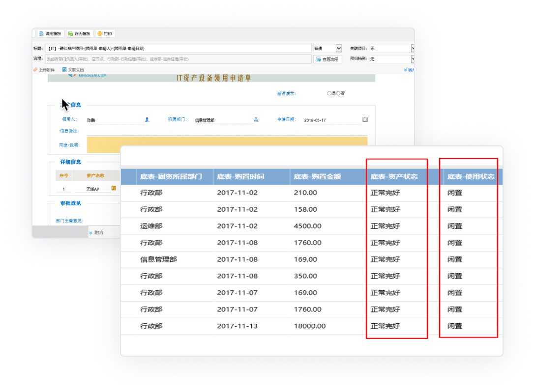The height and width of the screenshot is (392, 535).
Task: Click 2017-11-02 in the 运维部 row
Action: (x=237, y=226)
